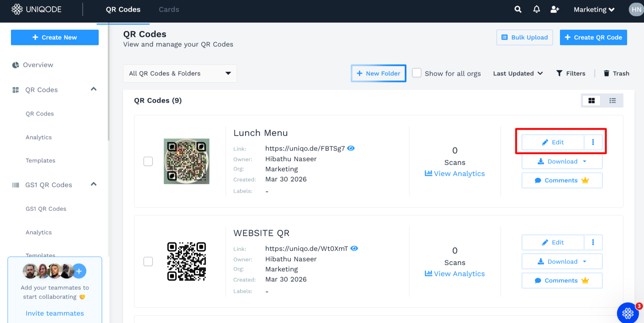Open Comments for Lunch Menu
The image size is (644, 323).
pyautogui.click(x=562, y=180)
